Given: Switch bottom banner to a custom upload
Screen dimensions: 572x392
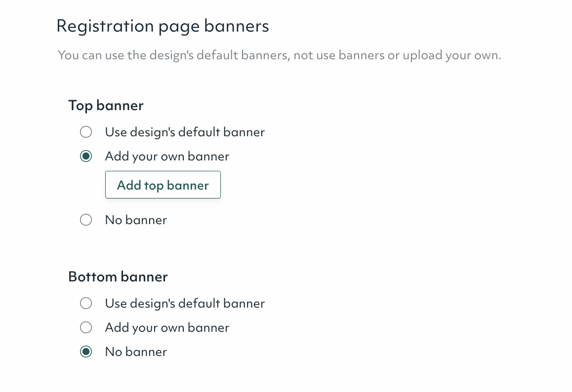Looking at the screenshot, I should (86, 327).
